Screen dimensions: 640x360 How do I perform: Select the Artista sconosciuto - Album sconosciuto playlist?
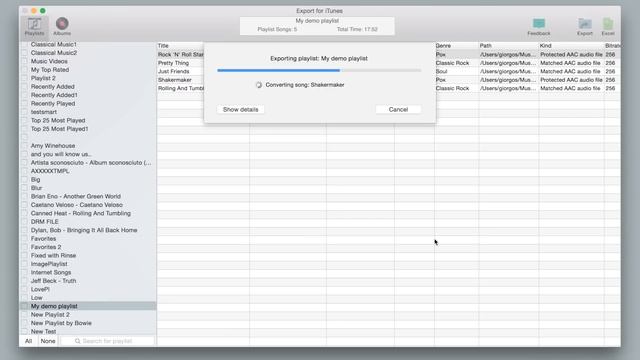[91, 162]
